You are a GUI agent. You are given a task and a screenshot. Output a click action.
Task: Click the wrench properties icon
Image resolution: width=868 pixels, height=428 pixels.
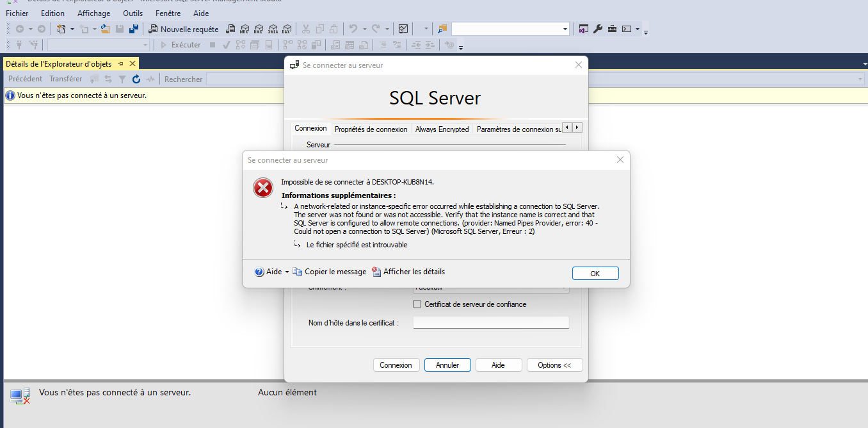tap(598, 29)
